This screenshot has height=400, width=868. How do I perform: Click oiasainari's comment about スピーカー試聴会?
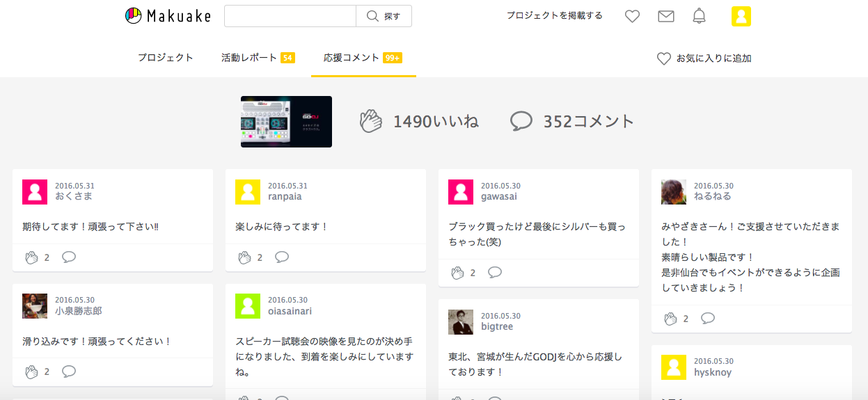pyautogui.click(x=324, y=357)
